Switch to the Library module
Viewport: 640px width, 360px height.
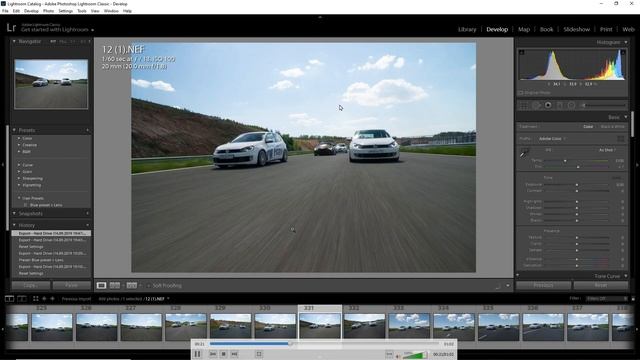(x=467, y=29)
